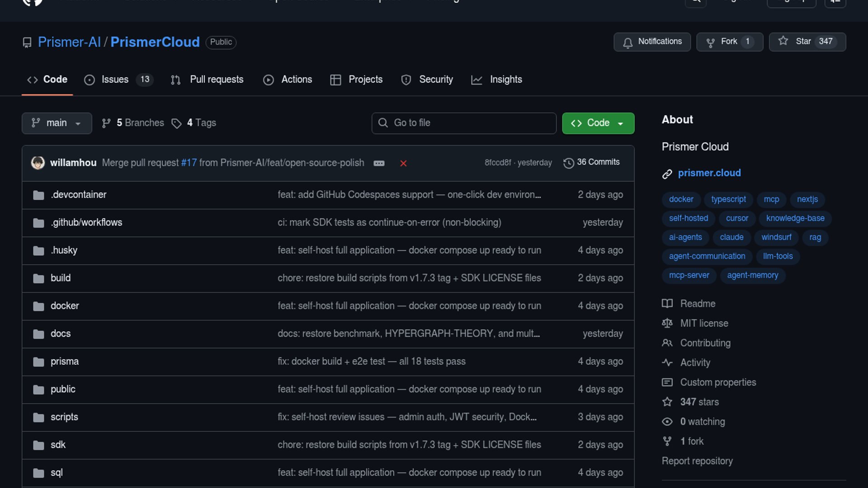Open the .devcontainer folder

point(79,195)
